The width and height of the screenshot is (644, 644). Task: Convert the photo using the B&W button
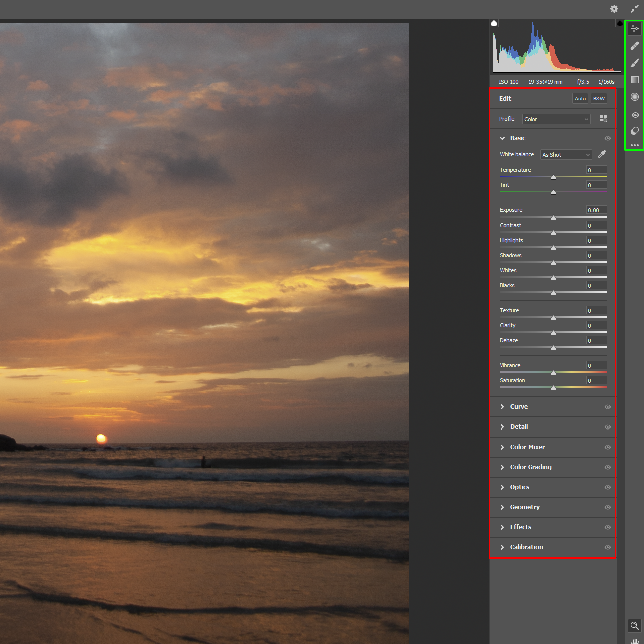click(598, 98)
